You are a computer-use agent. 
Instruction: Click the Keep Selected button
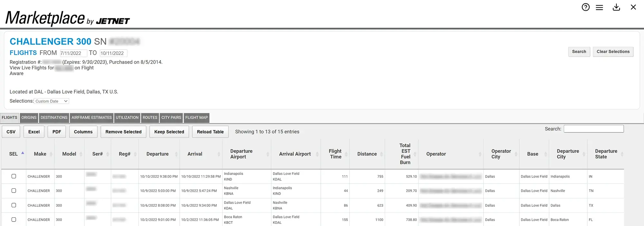tap(169, 132)
